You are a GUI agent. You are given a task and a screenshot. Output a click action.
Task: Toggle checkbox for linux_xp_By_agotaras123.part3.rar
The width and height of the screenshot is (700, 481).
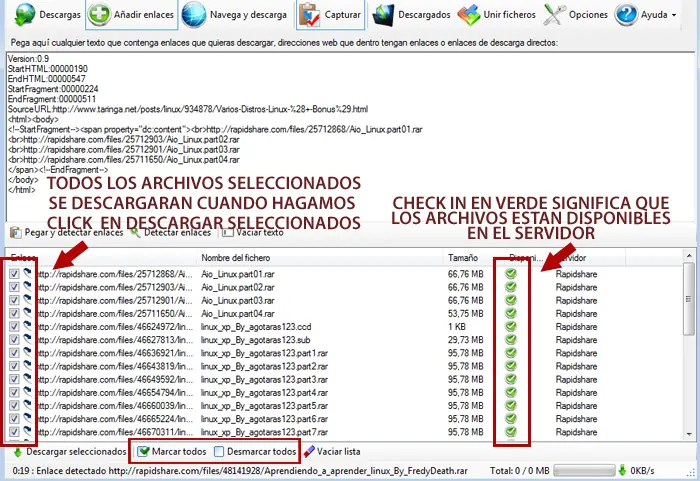(14, 379)
